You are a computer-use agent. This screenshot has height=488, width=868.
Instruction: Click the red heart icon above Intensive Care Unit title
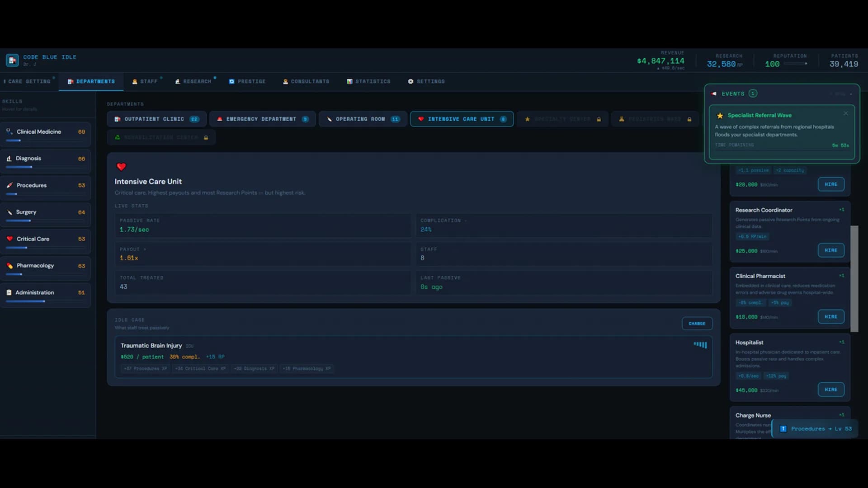coord(121,167)
